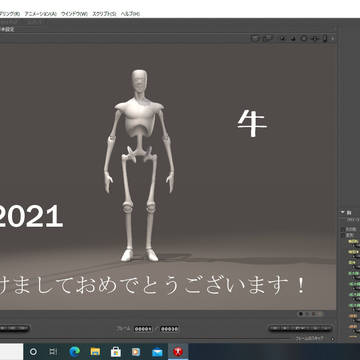Open the partly hidden レンダリング menu
360x360 pixels.
(x=10, y=14)
